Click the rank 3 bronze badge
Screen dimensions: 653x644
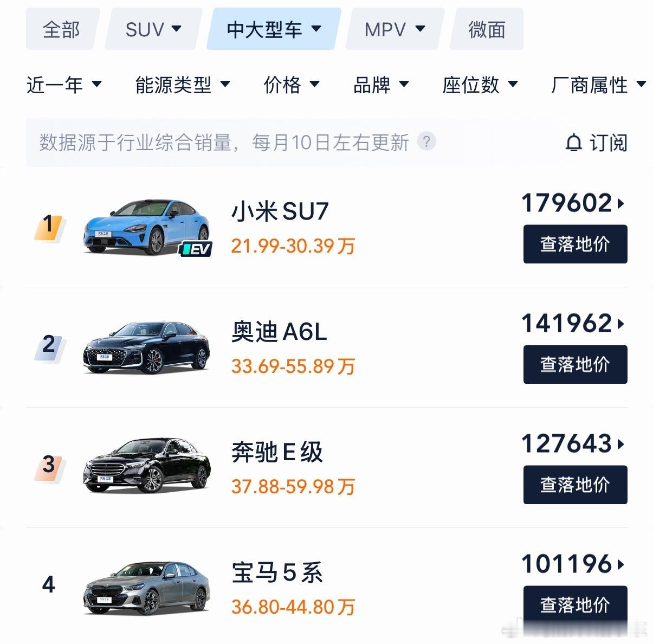tap(49, 466)
